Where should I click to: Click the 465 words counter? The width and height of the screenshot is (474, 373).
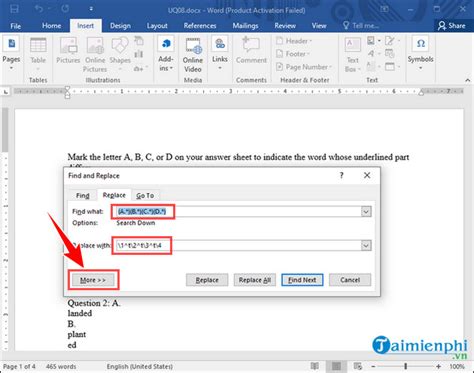tap(61, 366)
